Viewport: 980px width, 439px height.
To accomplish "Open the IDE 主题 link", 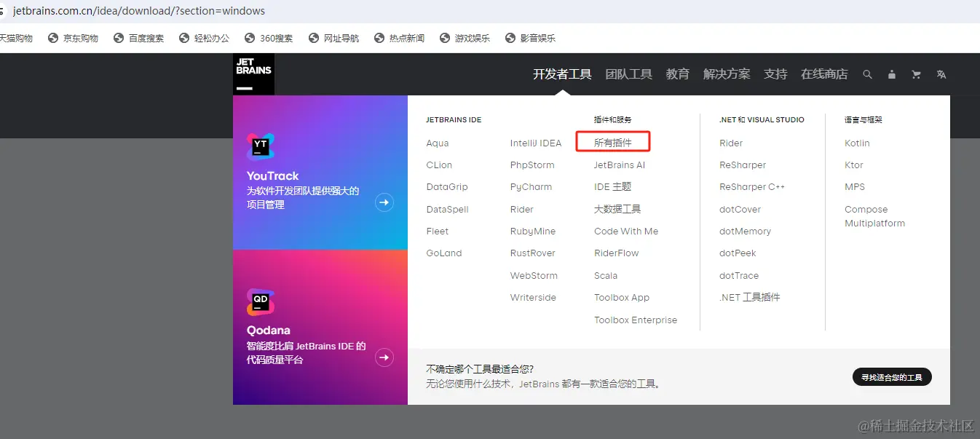I will (x=613, y=187).
